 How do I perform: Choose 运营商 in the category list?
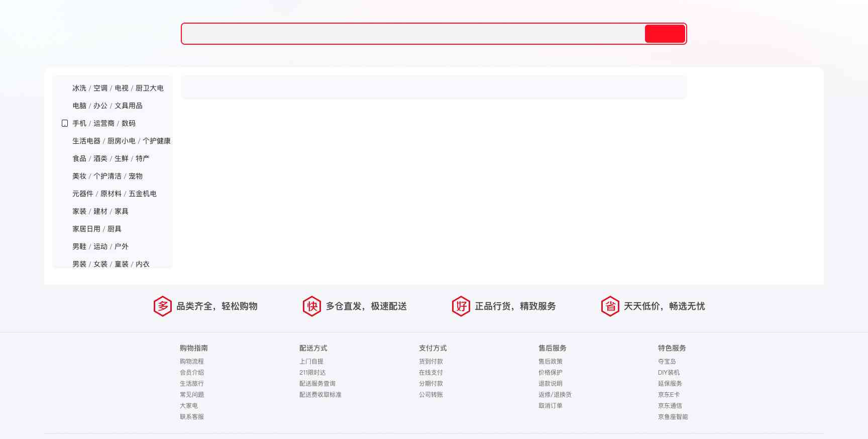[104, 123]
